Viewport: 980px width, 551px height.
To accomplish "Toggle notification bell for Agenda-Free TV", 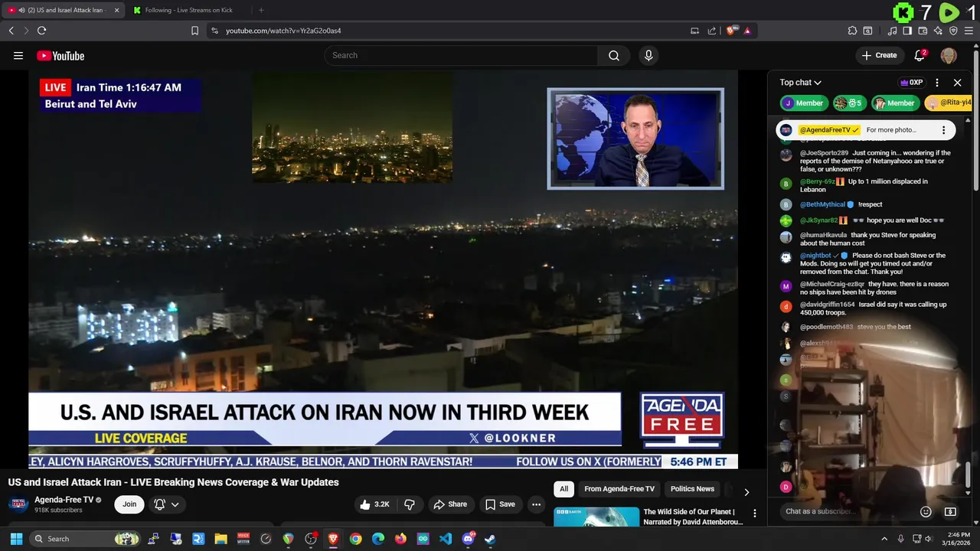I will tap(159, 504).
